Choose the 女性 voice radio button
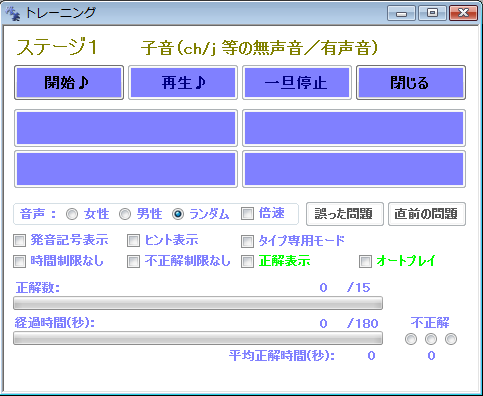The height and width of the screenshot is (396, 483). click(72, 214)
